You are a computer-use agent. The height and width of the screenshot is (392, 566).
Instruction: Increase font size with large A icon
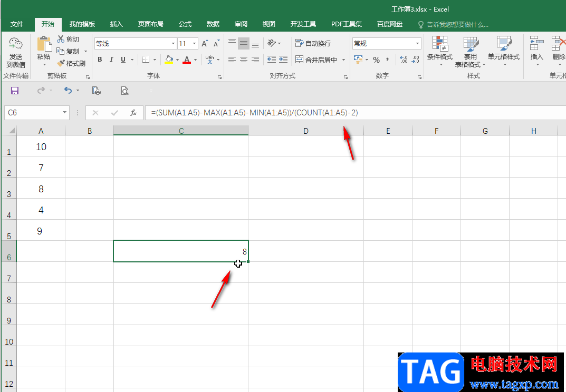[205, 44]
